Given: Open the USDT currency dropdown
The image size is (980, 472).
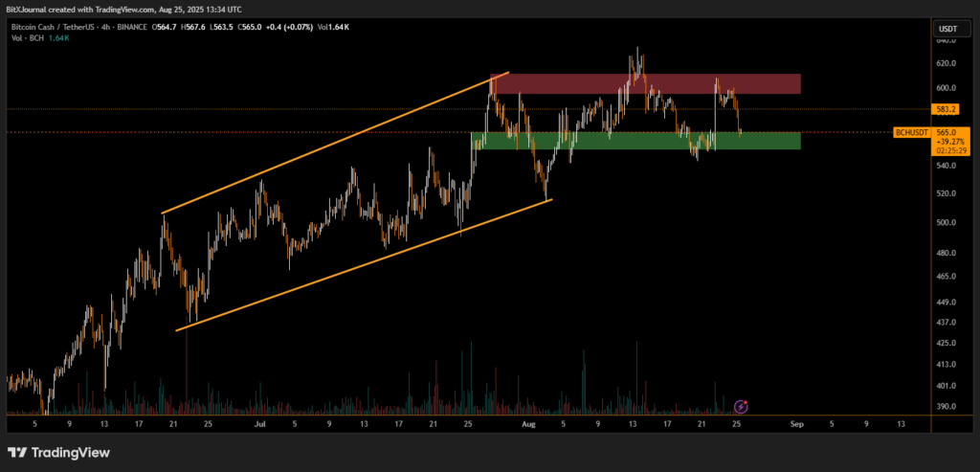Looking at the screenshot, I should (947, 28).
